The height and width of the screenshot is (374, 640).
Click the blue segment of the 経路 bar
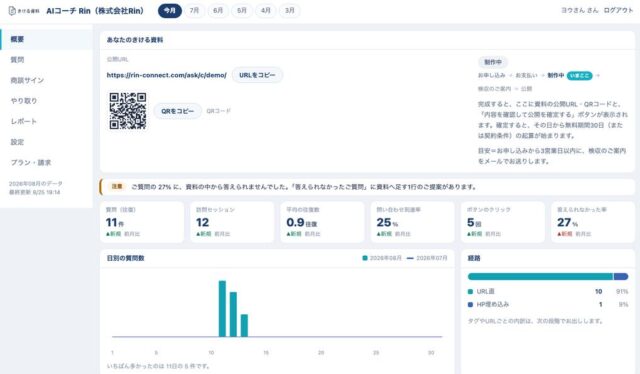pos(621,276)
